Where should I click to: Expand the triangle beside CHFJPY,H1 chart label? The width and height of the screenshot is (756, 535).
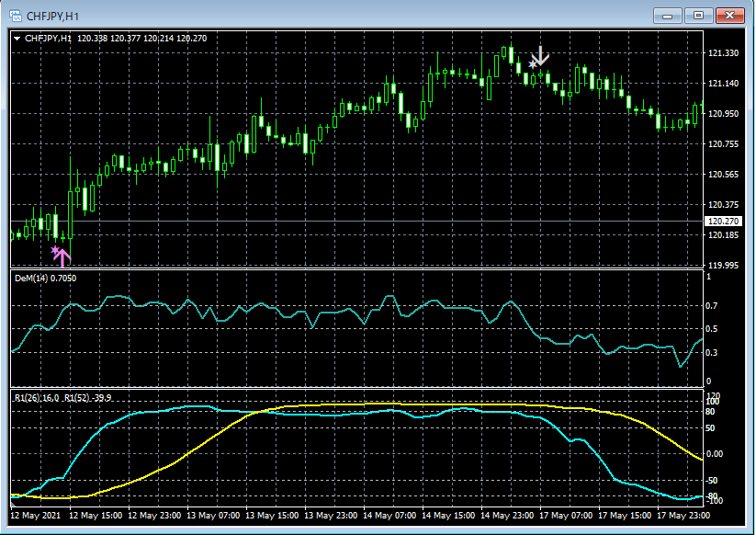[17, 39]
